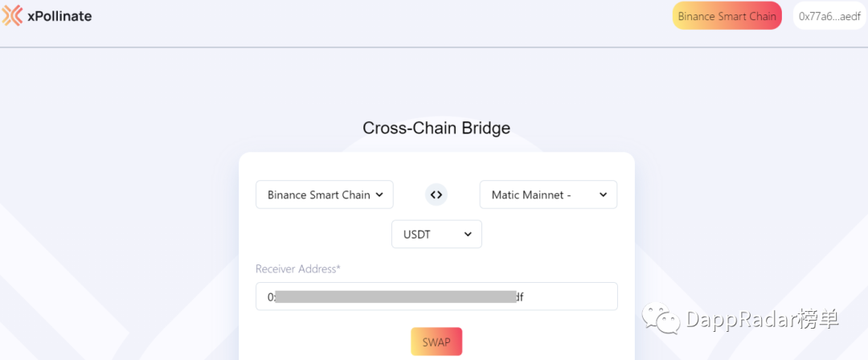Click the xPollinate brand name text
868x360 pixels.
coord(59,17)
